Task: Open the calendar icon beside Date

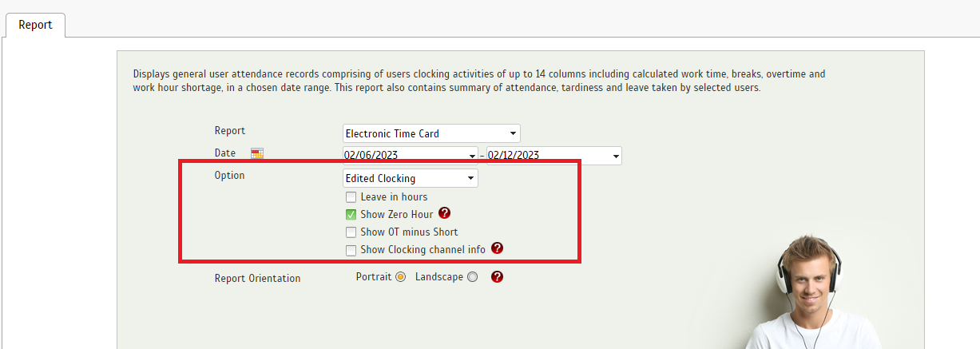Action: coord(256,153)
